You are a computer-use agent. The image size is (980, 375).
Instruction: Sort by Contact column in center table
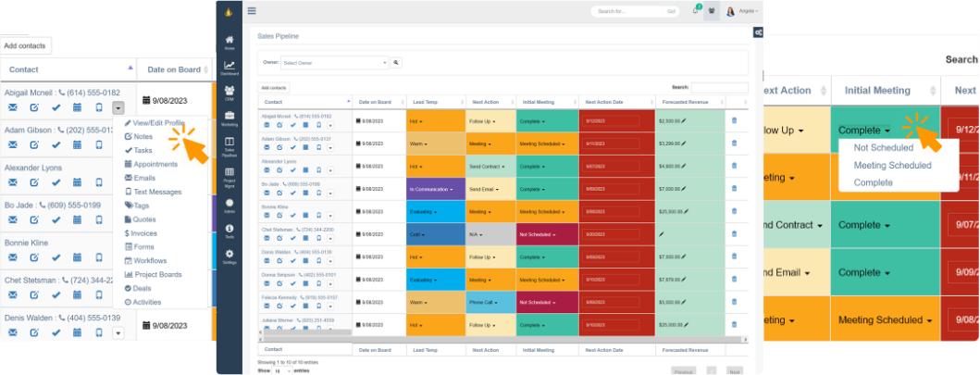(x=305, y=102)
